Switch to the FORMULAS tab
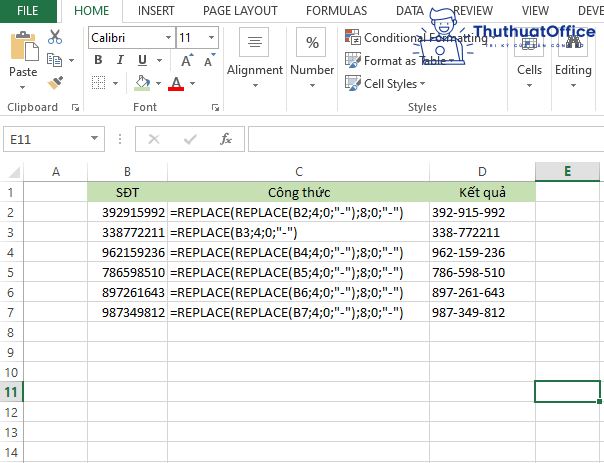The height and width of the screenshot is (463, 604). tap(336, 10)
